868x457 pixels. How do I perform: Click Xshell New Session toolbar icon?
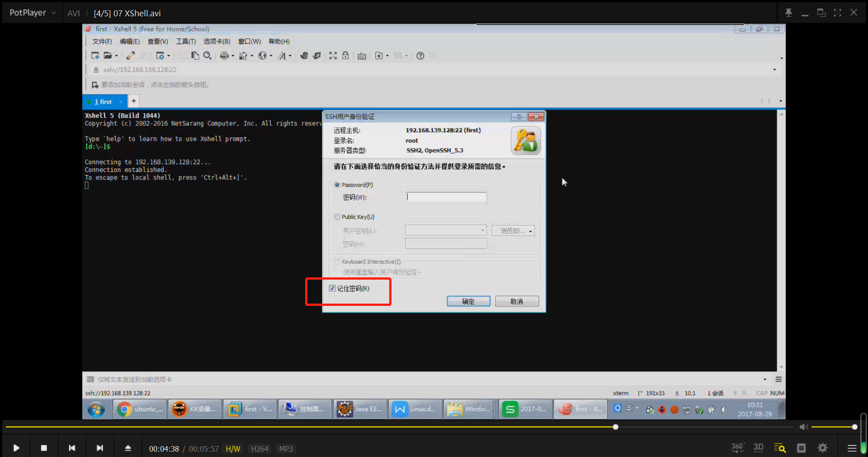95,55
